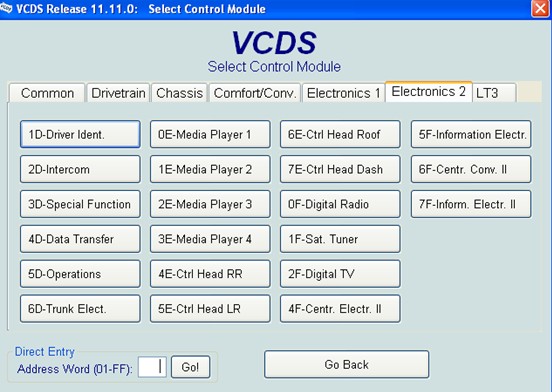Viewport: 552px width, 392px height.
Task: Click the Go! button
Action: coord(190,367)
